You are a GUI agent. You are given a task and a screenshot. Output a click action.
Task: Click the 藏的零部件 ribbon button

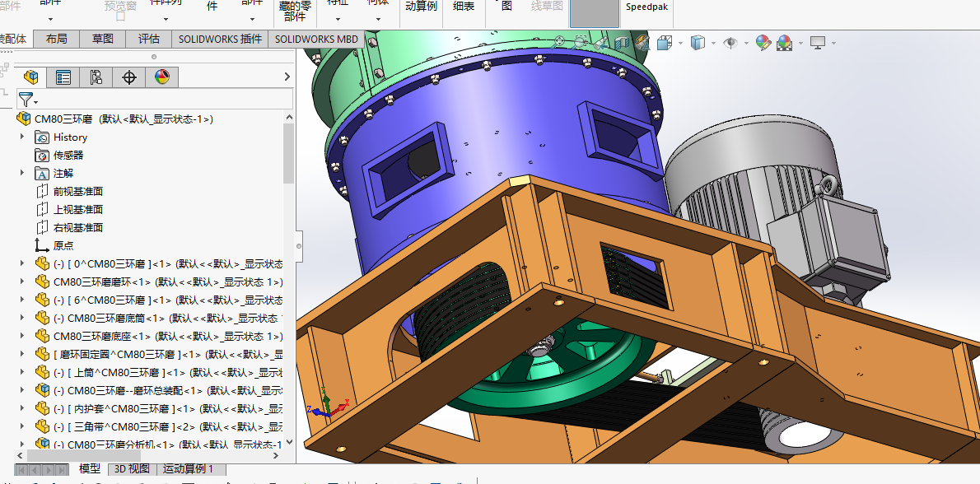tap(294, 12)
